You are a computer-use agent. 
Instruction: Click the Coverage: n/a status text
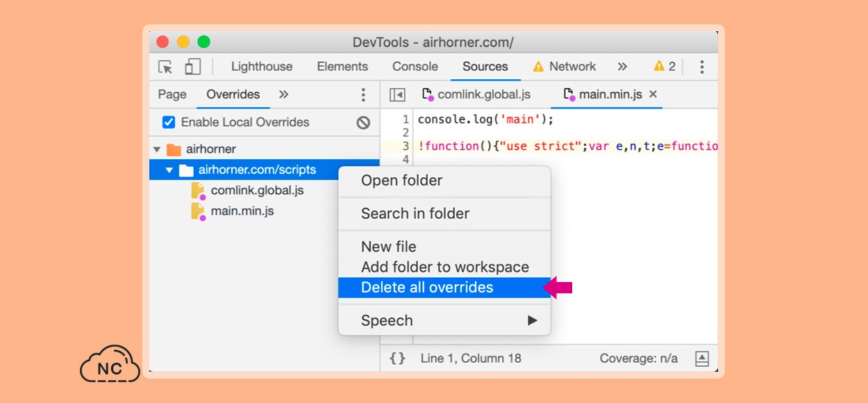(x=639, y=359)
